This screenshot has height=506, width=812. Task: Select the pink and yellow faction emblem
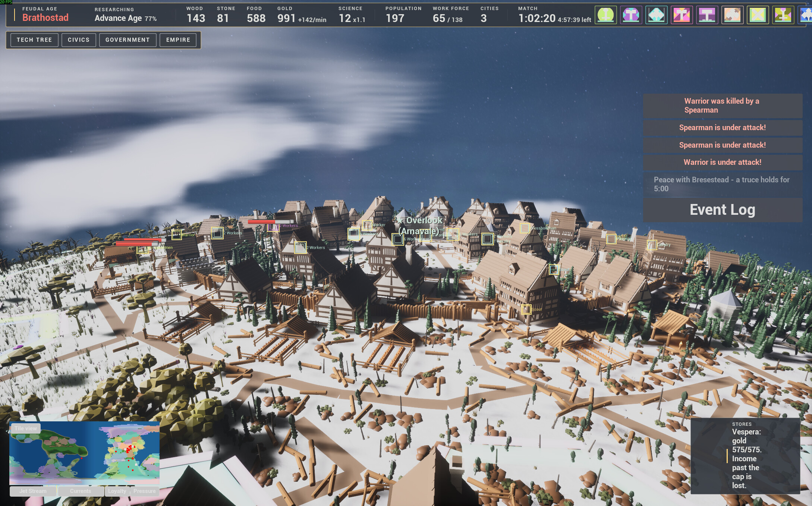pos(682,15)
